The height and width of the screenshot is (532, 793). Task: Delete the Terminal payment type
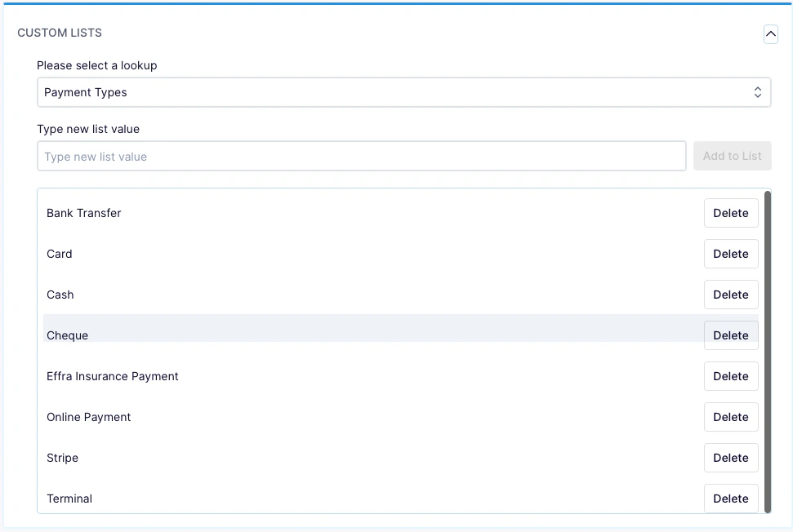point(730,499)
